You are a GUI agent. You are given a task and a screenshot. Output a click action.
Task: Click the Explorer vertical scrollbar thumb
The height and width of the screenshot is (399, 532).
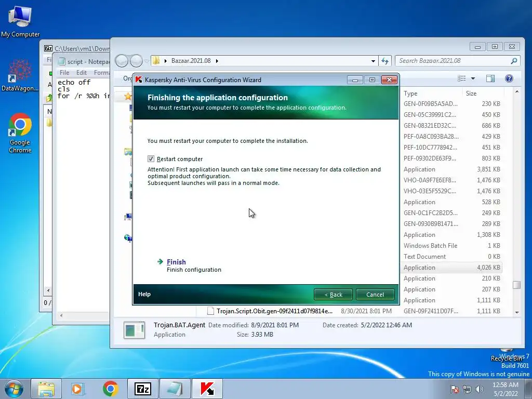point(517,285)
